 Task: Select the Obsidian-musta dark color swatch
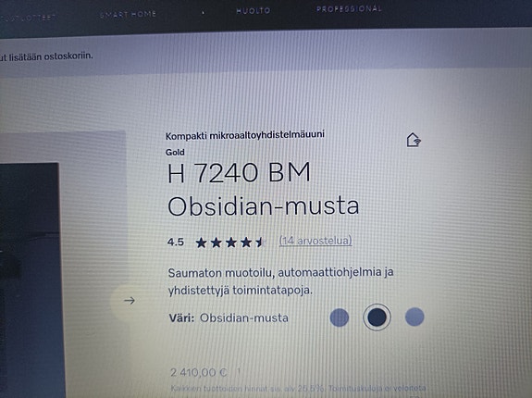[x=377, y=317]
